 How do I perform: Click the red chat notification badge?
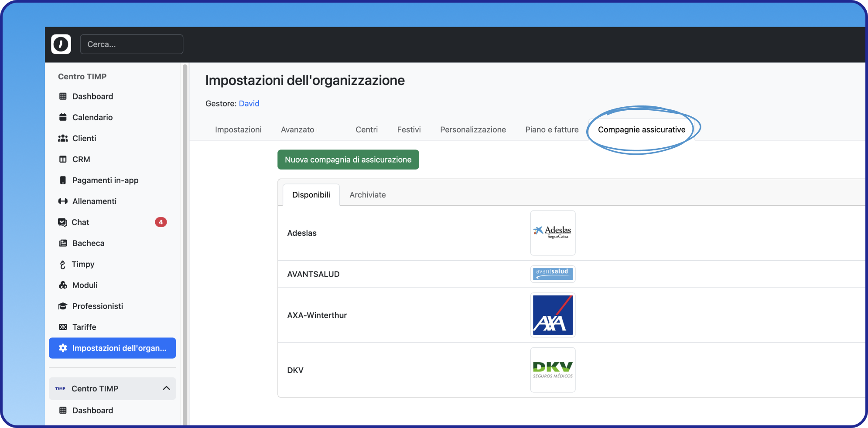click(161, 222)
